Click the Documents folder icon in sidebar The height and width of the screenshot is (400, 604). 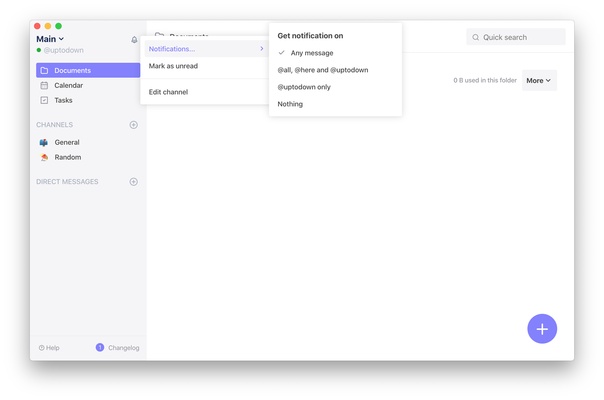coord(44,71)
